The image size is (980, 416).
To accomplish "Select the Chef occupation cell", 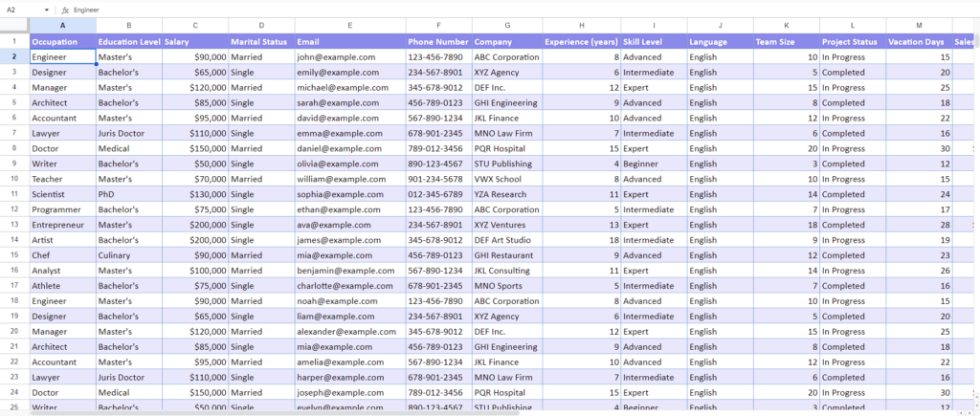I will pyautogui.click(x=62, y=255).
